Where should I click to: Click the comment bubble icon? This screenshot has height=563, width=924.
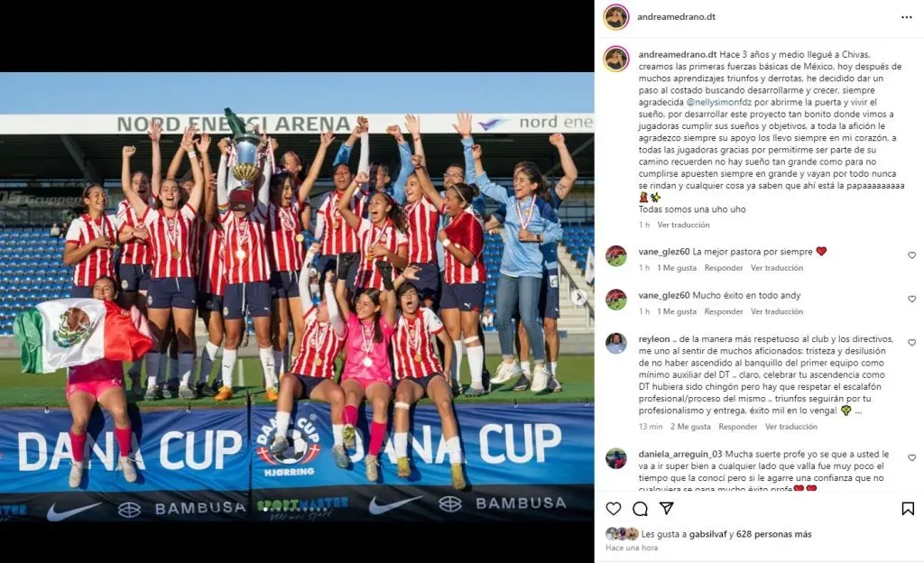click(640, 509)
